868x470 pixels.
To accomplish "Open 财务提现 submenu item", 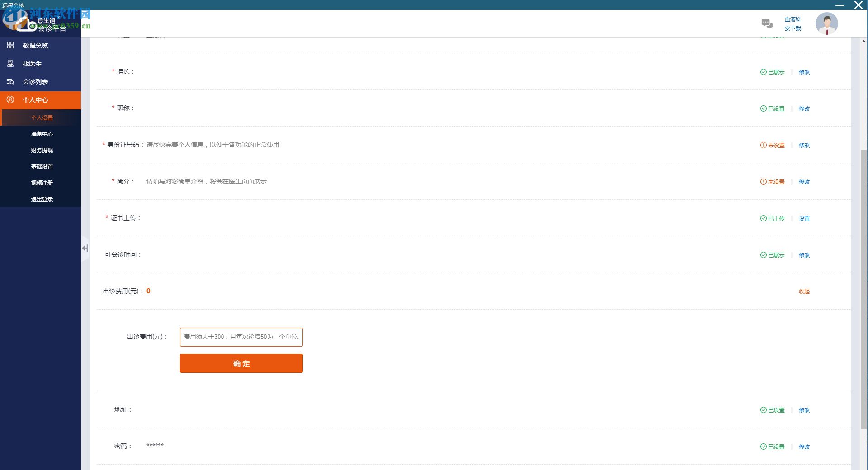I will tap(41, 150).
